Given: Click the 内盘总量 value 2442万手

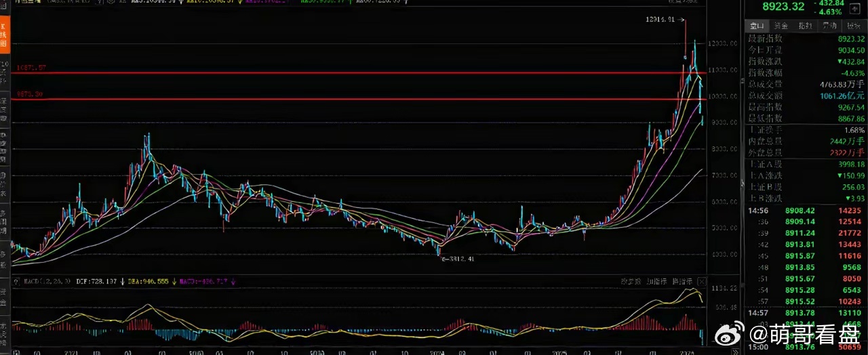Looking at the screenshot, I should point(847,142).
